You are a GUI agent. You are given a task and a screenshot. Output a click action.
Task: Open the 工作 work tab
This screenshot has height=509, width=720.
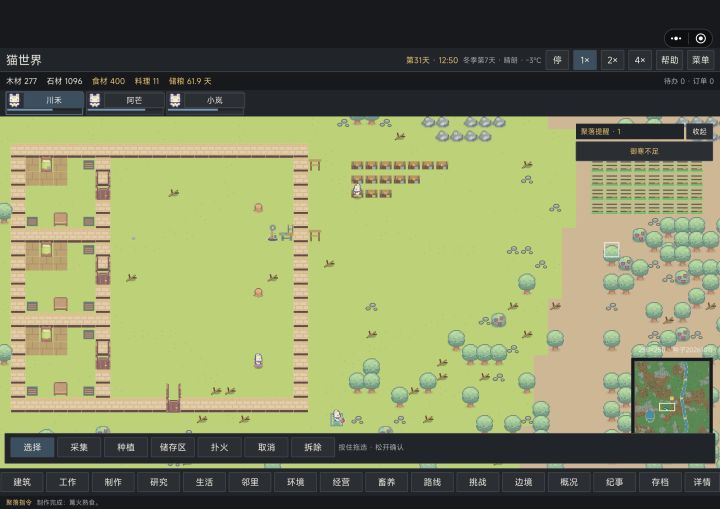point(68,482)
